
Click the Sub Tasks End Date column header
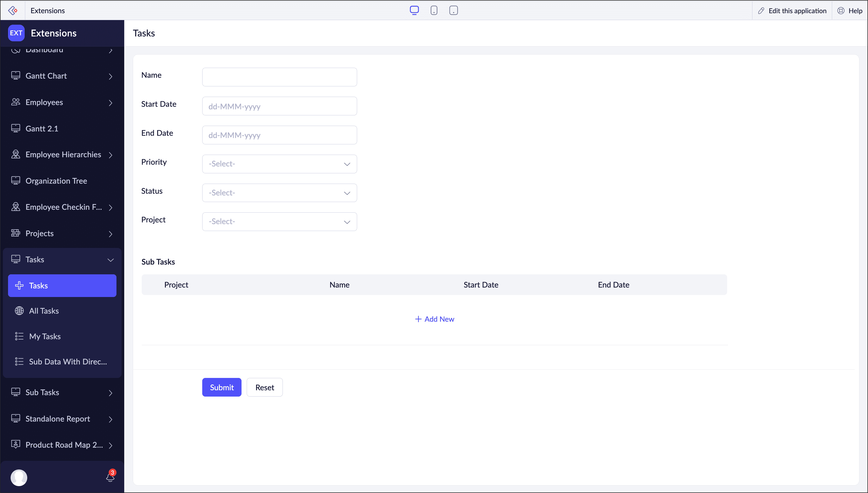pos(614,285)
